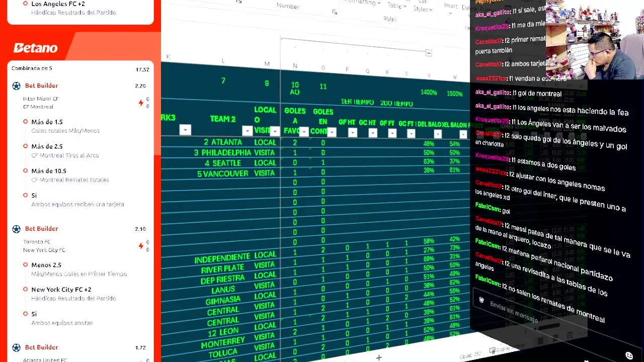Select column N header in the spreadsheet
Viewport: 644px width, 362px height.
[295, 66]
